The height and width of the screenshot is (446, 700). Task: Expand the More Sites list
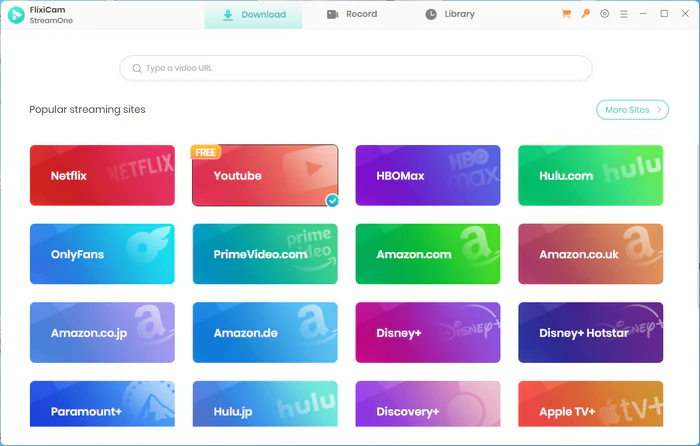[632, 110]
